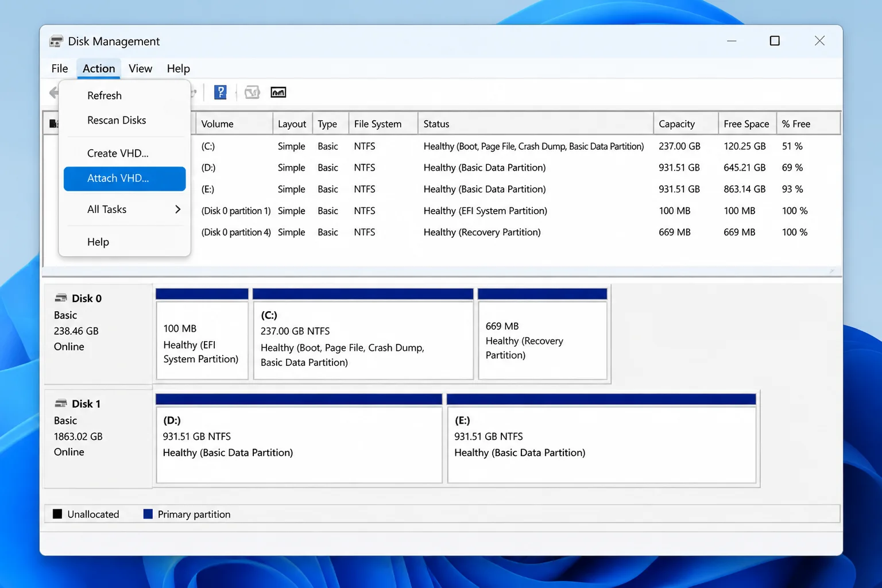Open the Help menu in menu bar
Image resolution: width=882 pixels, height=588 pixels.
point(179,68)
